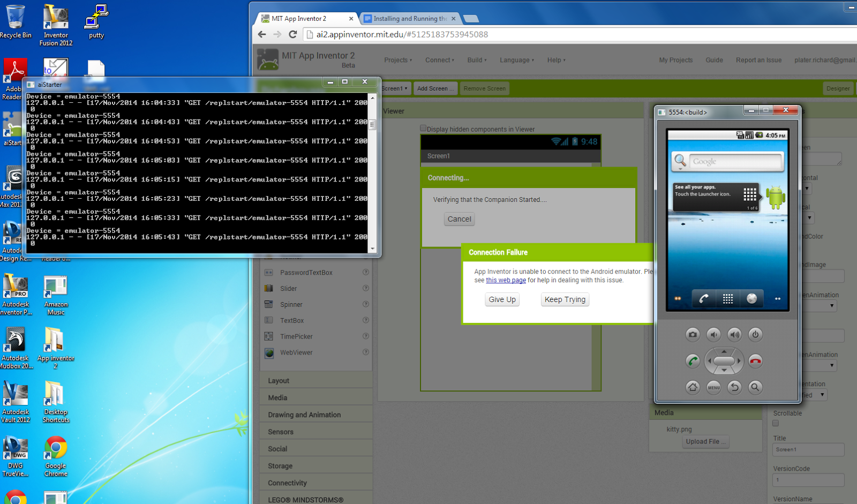
Task: Go back in Chrome browser
Action: pos(262,34)
